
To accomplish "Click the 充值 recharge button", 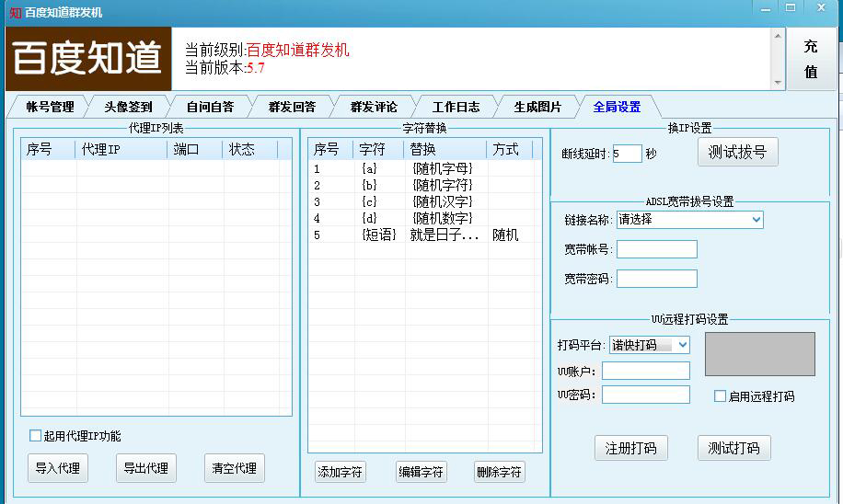I will [x=812, y=59].
